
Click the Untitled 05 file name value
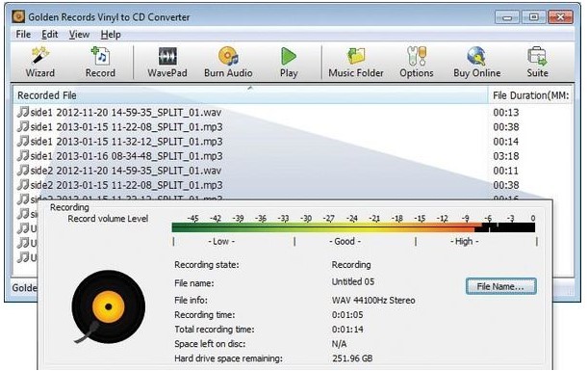353,281
